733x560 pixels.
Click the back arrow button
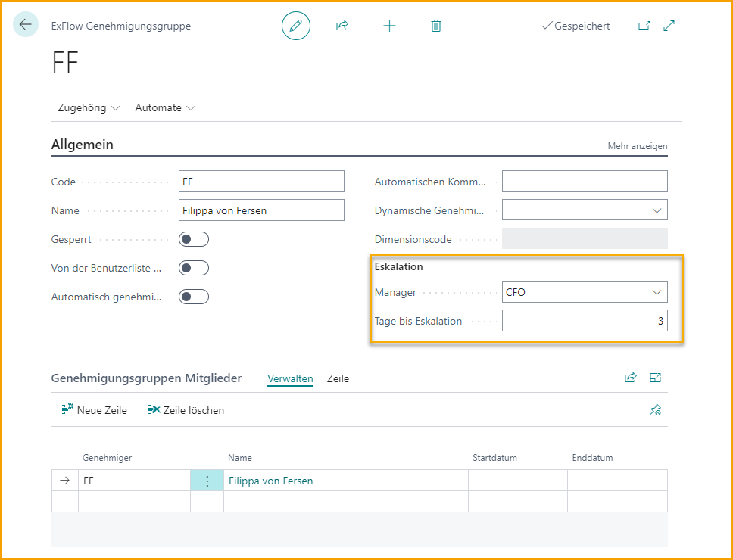pyautogui.click(x=26, y=25)
